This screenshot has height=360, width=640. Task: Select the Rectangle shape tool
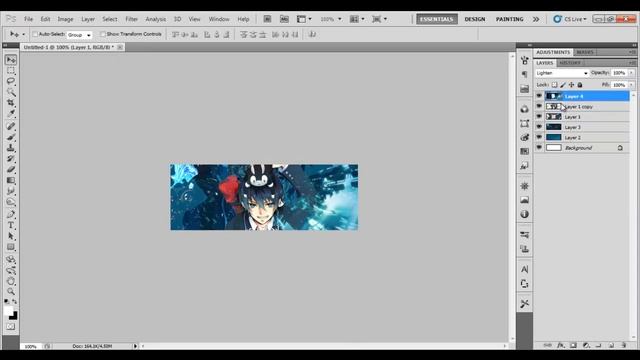tap(11, 247)
